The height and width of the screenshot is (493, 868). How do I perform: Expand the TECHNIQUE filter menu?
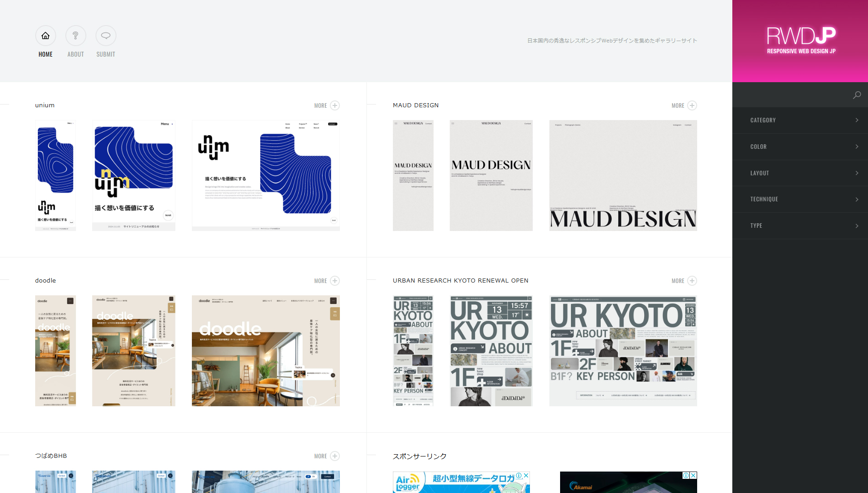pyautogui.click(x=800, y=199)
